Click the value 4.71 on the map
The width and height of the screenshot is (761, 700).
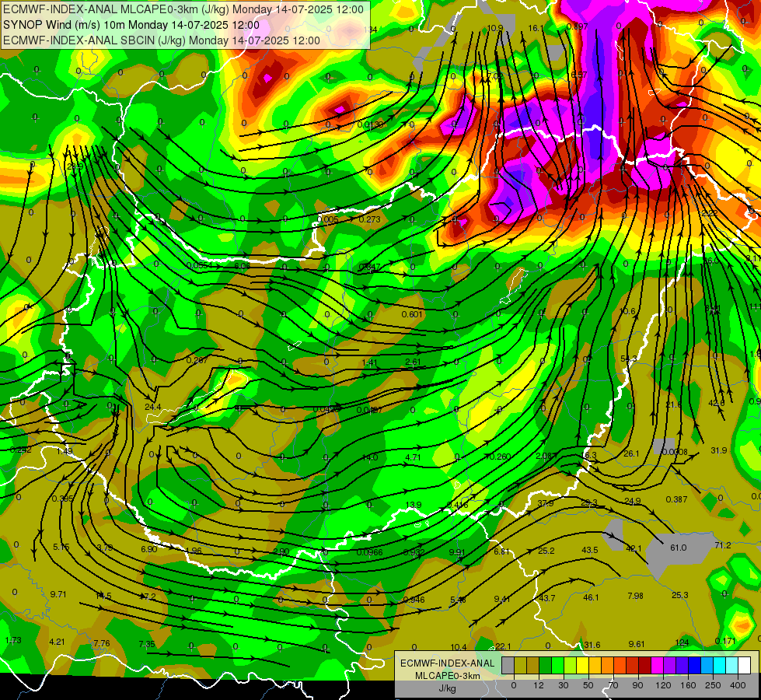tap(413, 457)
